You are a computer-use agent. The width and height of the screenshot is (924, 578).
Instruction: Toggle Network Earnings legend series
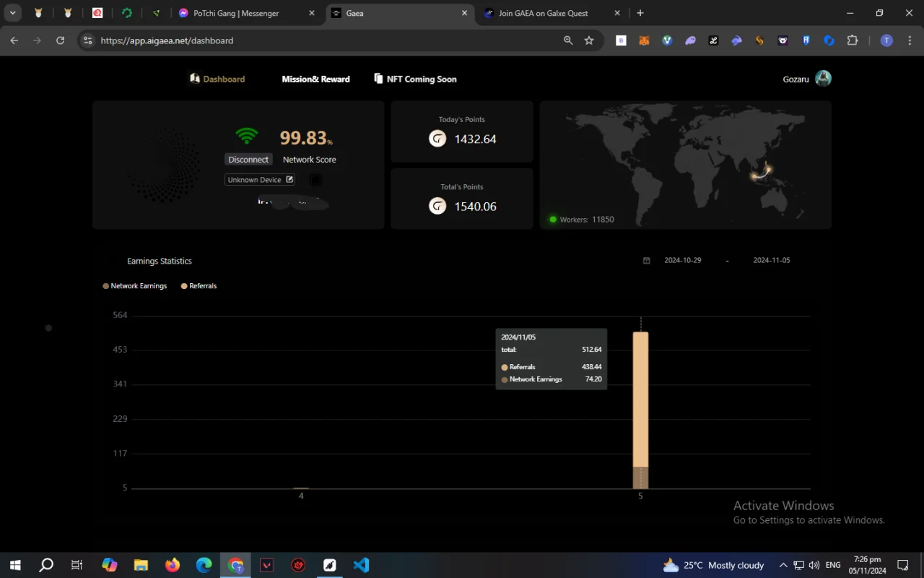135,286
